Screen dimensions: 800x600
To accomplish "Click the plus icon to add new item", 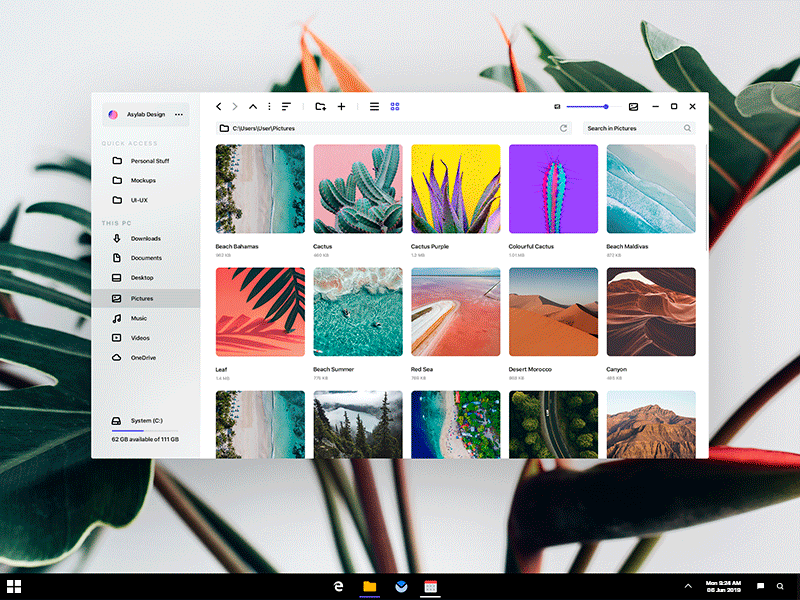I will [342, 106].
